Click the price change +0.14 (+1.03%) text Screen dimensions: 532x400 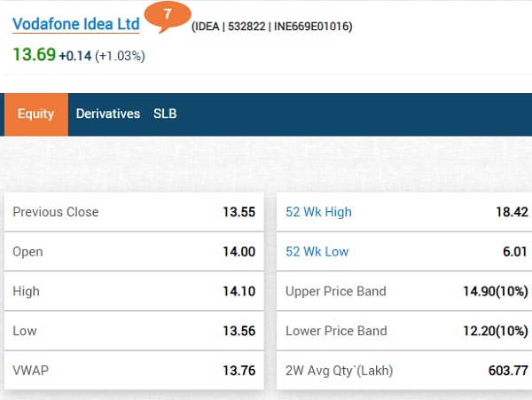pyautogui.click(x=102, y=56)
